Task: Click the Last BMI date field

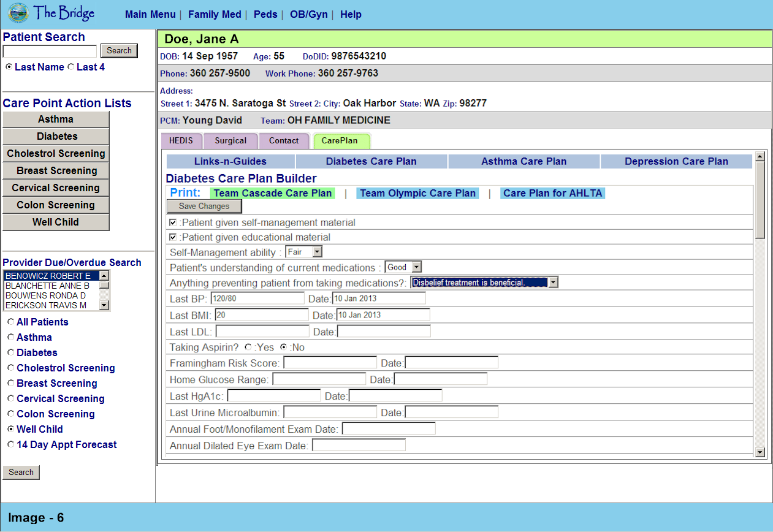Action: point(383,315)
